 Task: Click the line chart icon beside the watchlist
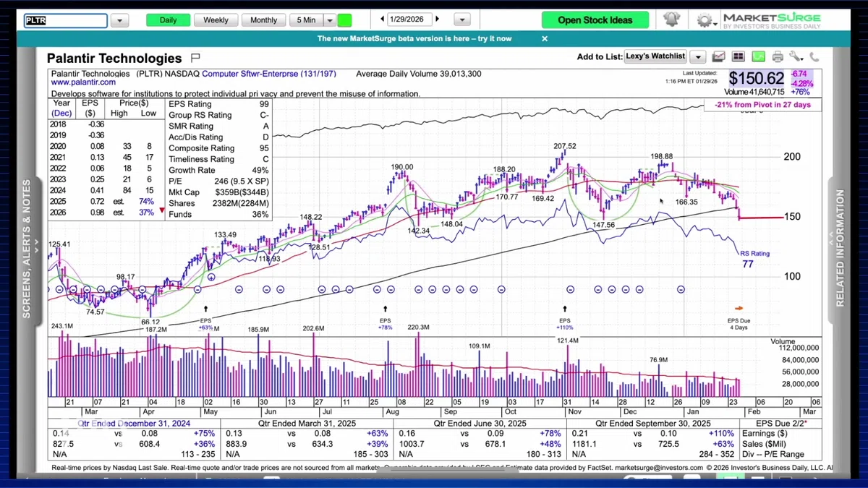pyautogui.click(x=718, y=56)
